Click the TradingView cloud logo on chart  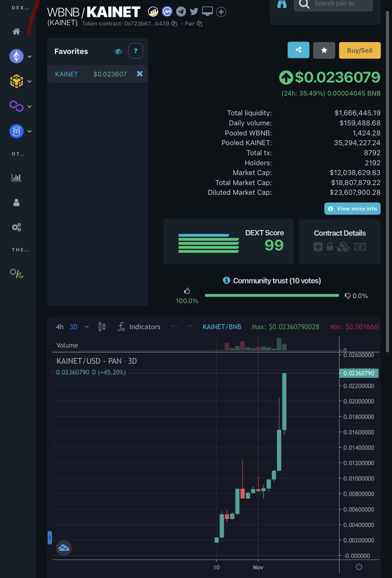coord(64,548)
